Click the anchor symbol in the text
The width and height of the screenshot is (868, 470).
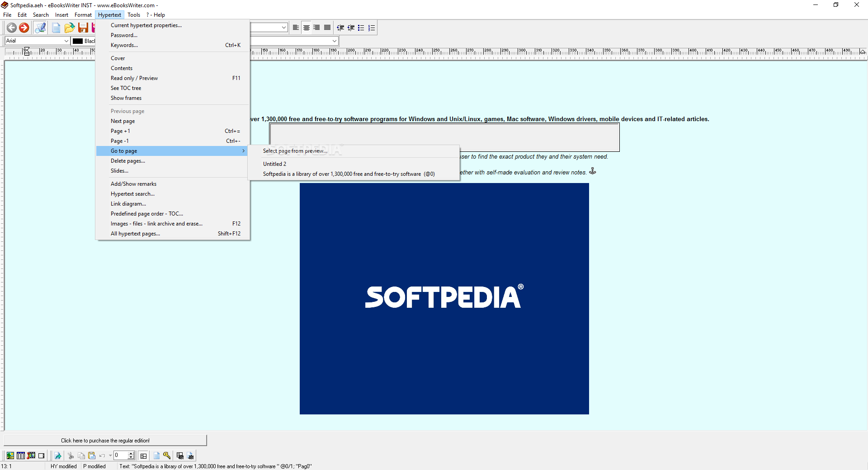click(x=592, y=171)
